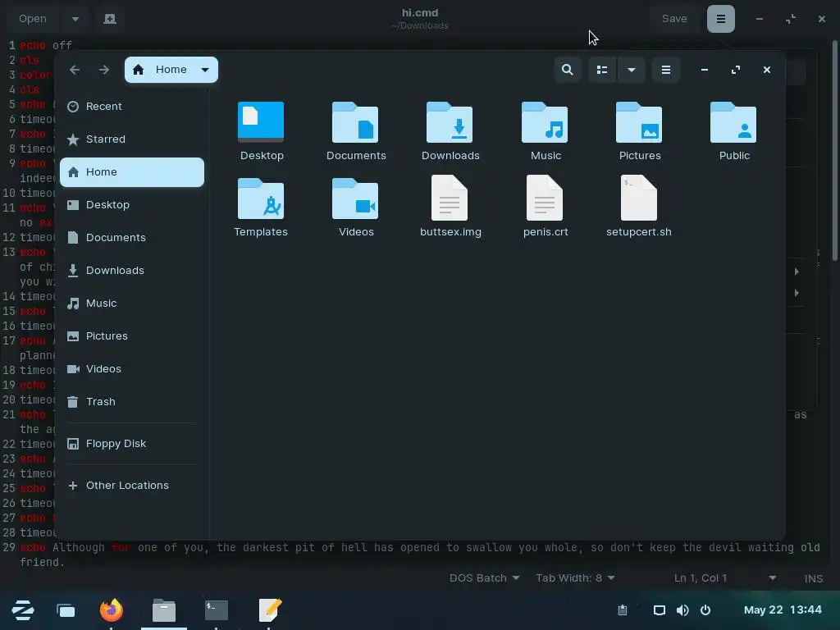
Task: Search files with the magnifier icon
Action: coord(568,70)
